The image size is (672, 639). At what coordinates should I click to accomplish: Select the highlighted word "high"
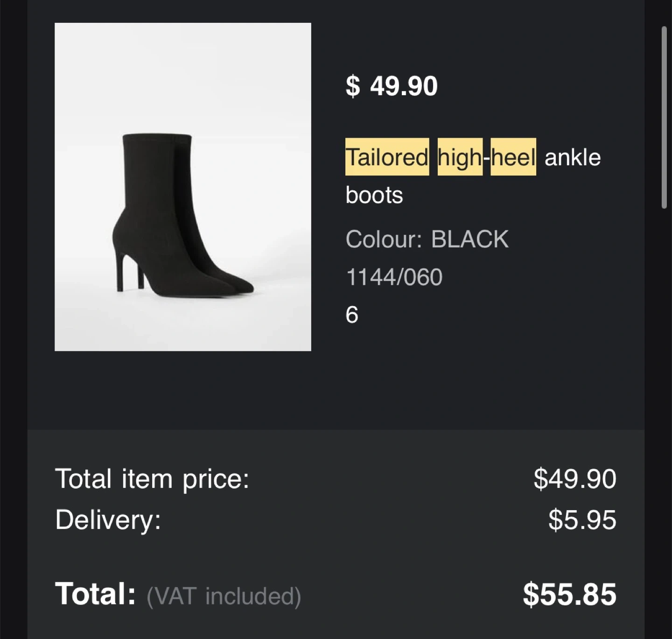pyautogui.click(x=460, y=157)
